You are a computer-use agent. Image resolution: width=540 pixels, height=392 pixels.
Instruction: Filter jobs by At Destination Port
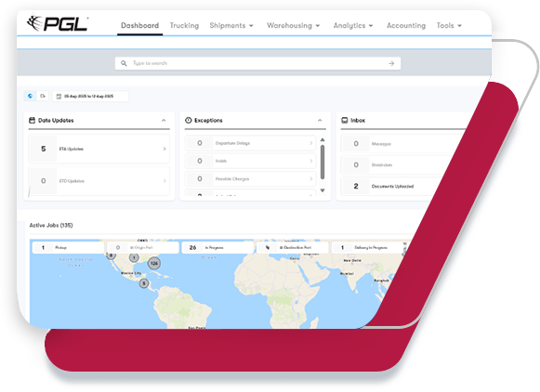(x=293, y=247)
